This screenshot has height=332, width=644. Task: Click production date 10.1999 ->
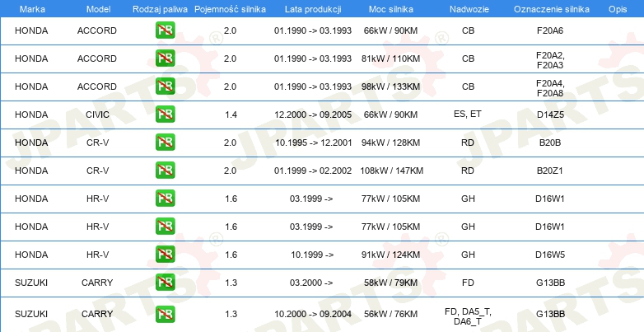click(312, 255)
